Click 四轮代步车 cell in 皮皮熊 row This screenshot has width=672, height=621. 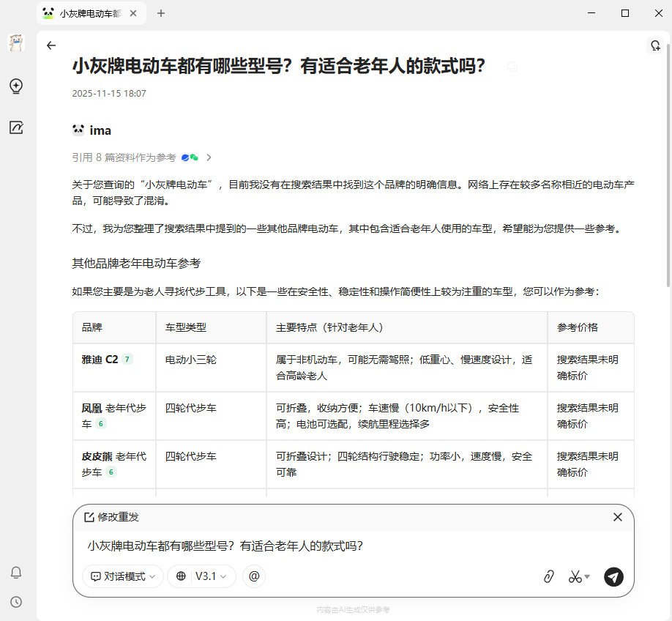(x=211, y=464)
